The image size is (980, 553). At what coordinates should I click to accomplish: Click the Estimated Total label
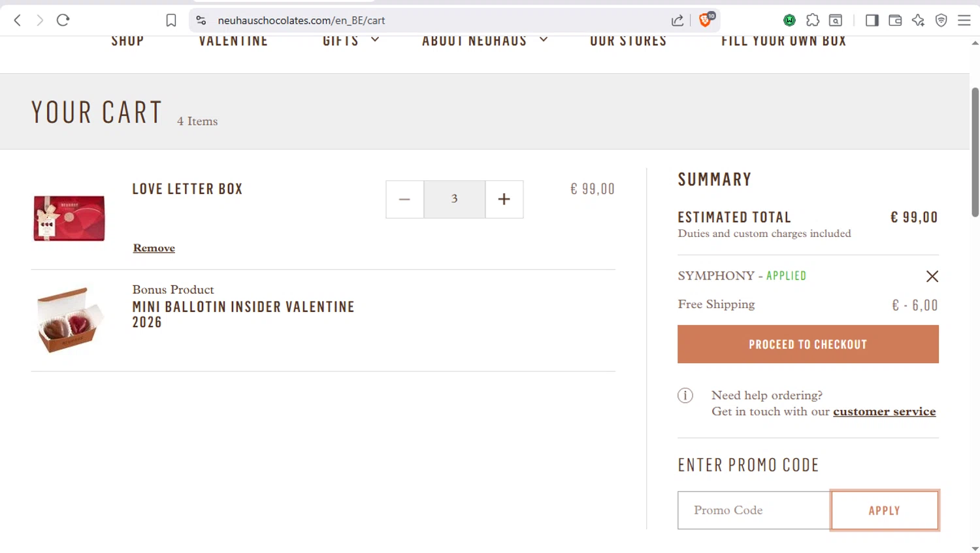(734, 217)
